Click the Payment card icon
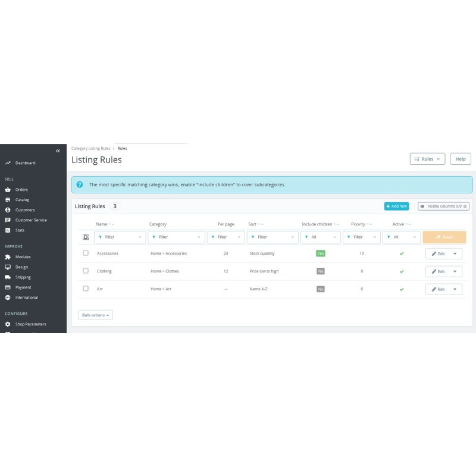The image size is (476, 476). pos(8,287)
